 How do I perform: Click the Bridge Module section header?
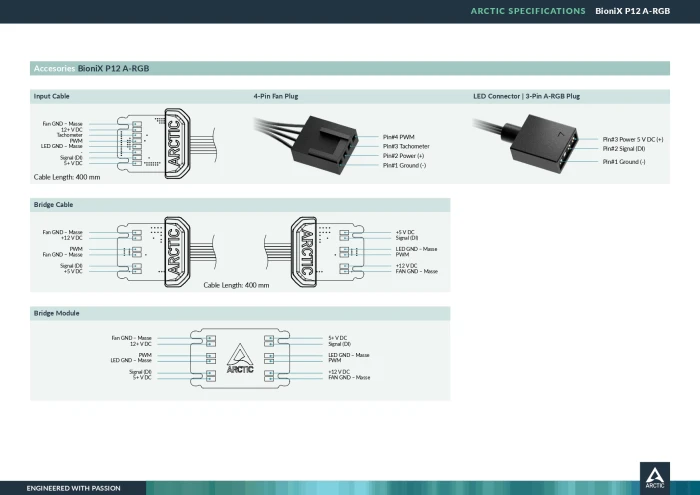pos(56,313)
